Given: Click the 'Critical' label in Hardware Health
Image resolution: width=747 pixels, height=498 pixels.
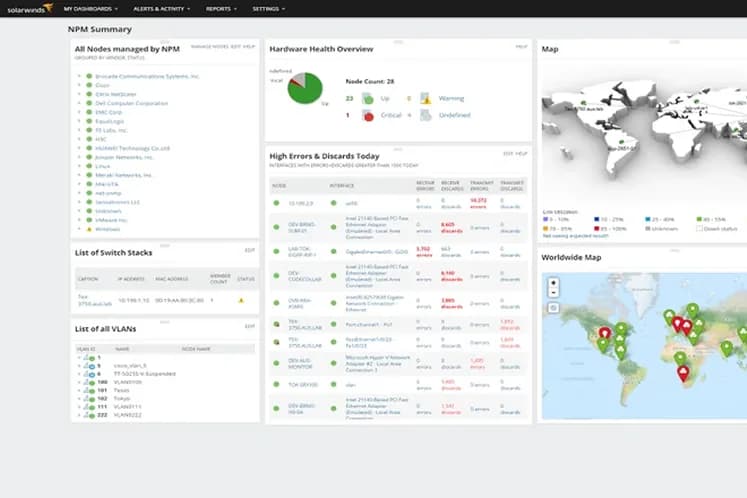Looking at the screenshot, I should pos(391,115).
